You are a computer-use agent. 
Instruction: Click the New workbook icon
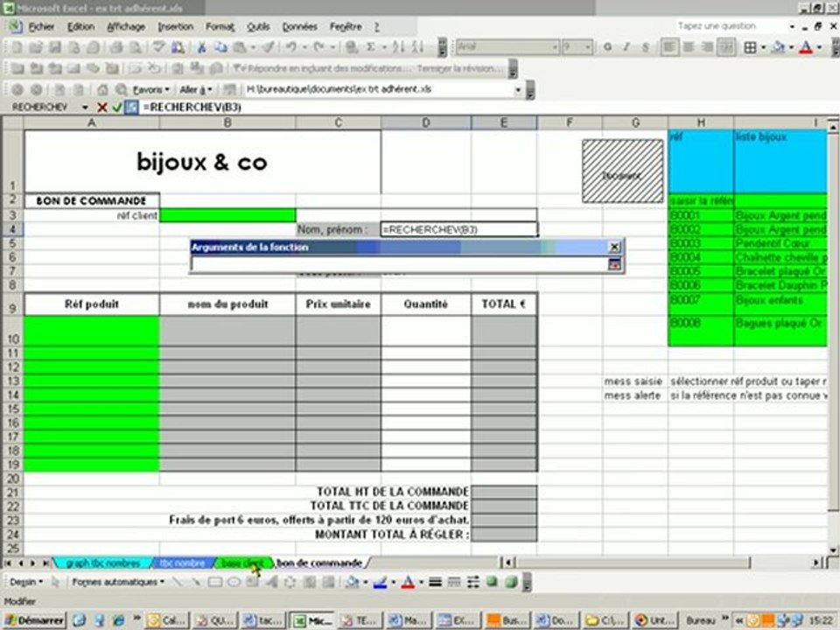tap(17, 47)
